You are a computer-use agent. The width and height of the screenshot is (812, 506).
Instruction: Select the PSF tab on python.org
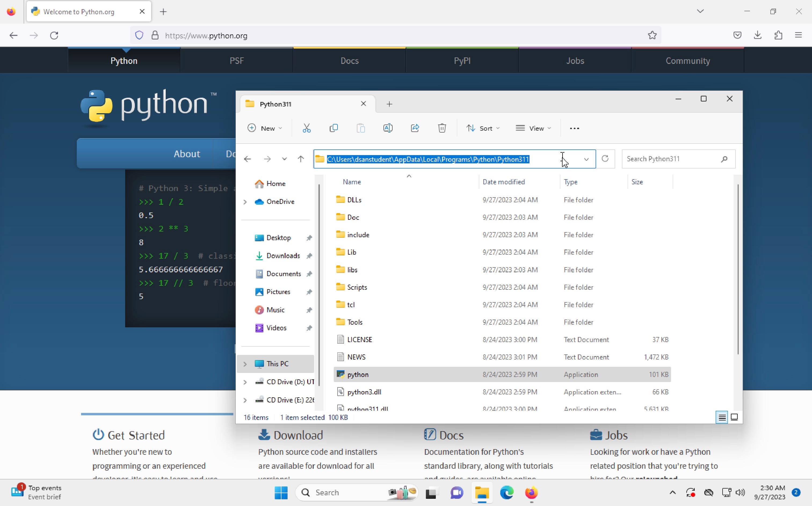237,61
